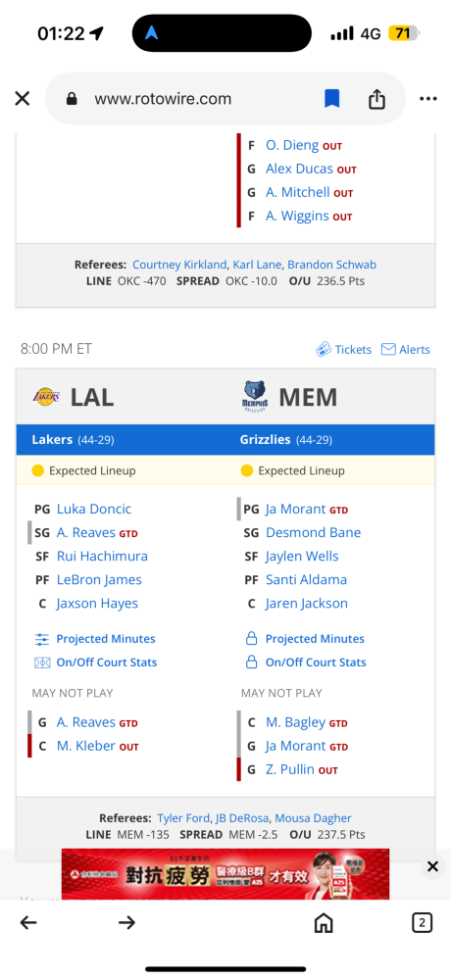Open Alerts for the LAL vs MEM game
The height and width of the screenshot is (980, 451).
(406, 350)
